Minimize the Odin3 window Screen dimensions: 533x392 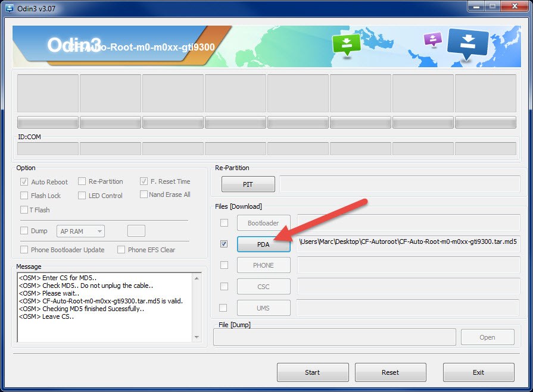click(476, 7)
